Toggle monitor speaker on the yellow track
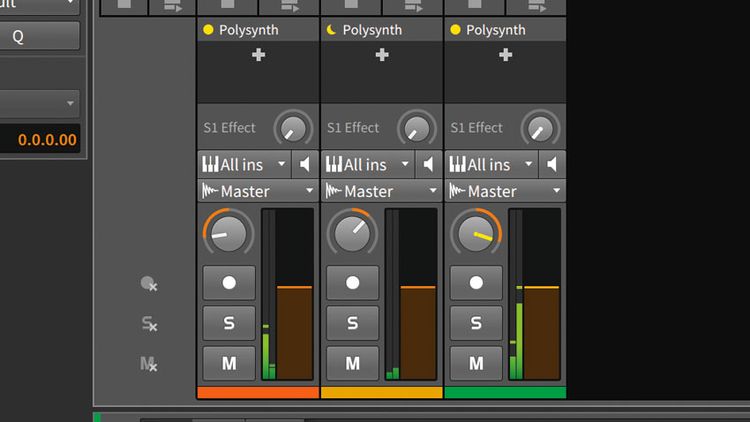 [x=429, y=165]
